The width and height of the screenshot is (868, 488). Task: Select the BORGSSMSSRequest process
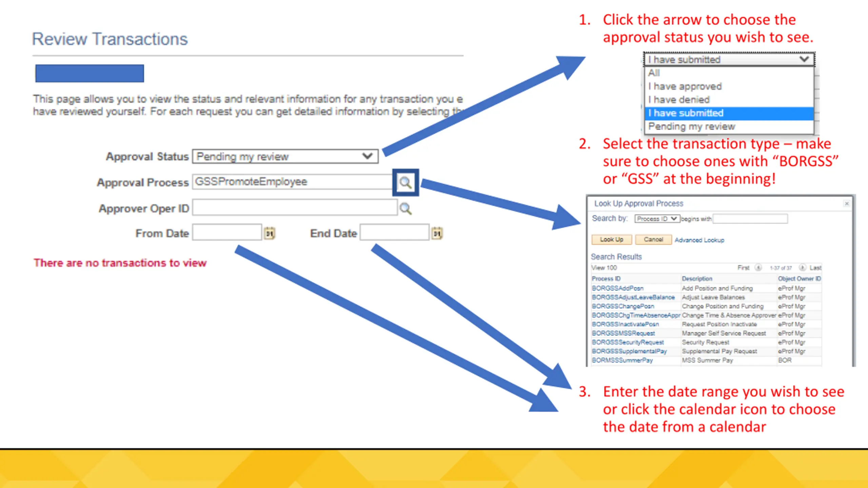tap(623, 333)
